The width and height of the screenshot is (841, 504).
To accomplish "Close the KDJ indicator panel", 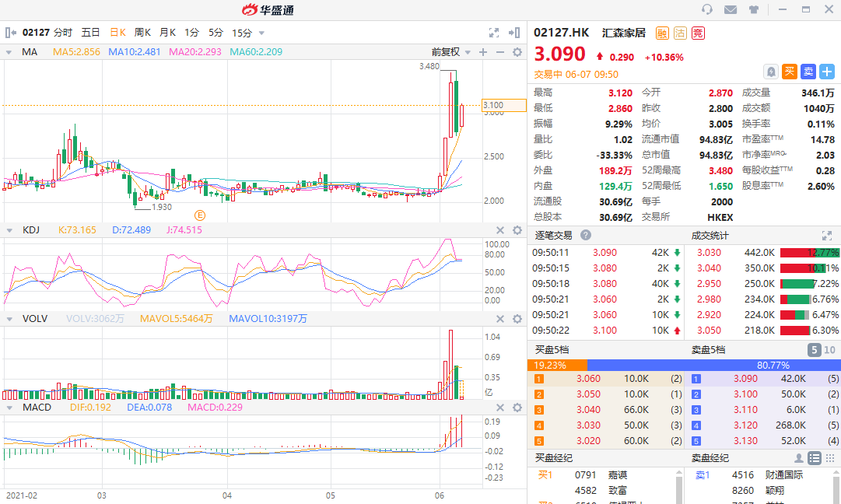I will (x=500, y=230).
